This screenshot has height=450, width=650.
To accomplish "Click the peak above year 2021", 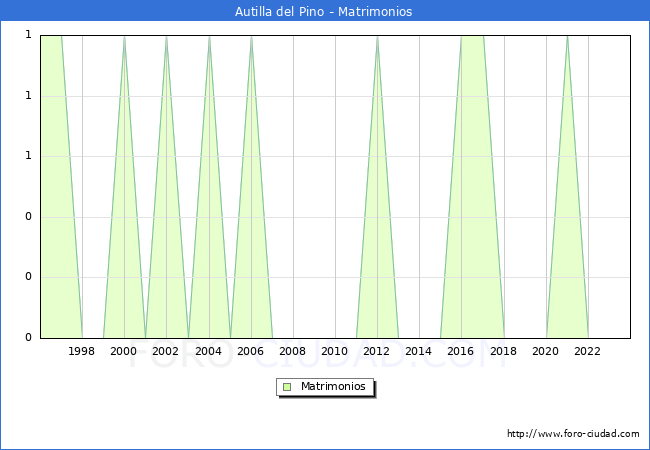I will click(x=568, y=37).
